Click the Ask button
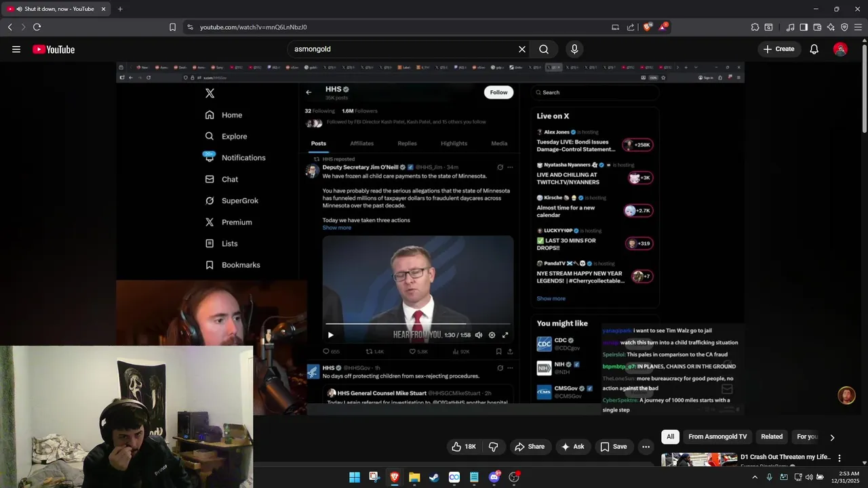This screenshot has height=488, width=868. pos(573,447)
